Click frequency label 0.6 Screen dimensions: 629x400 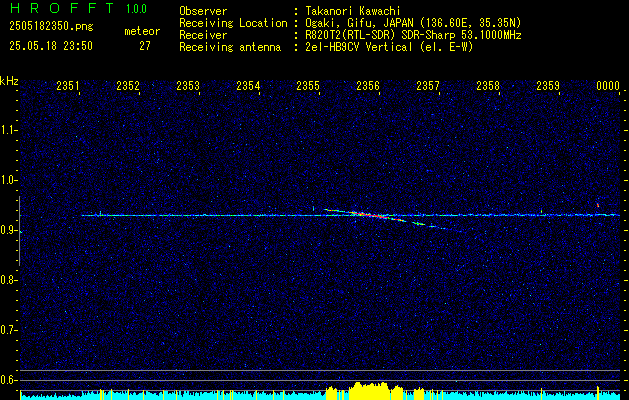pos(7,380)
